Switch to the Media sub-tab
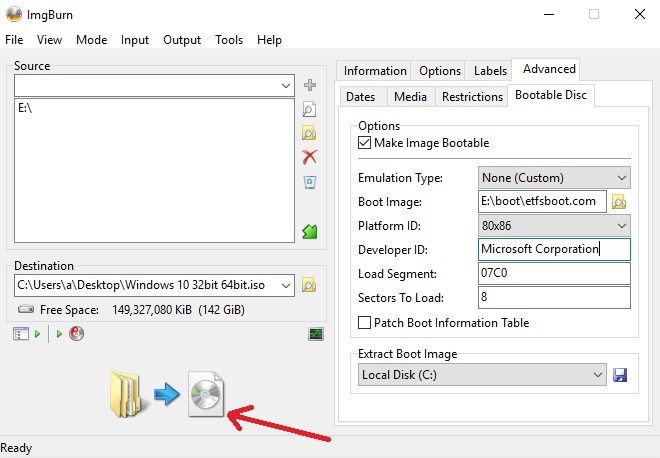The width and height of the screenshot is (660, 458). click(x=410, y=97)
